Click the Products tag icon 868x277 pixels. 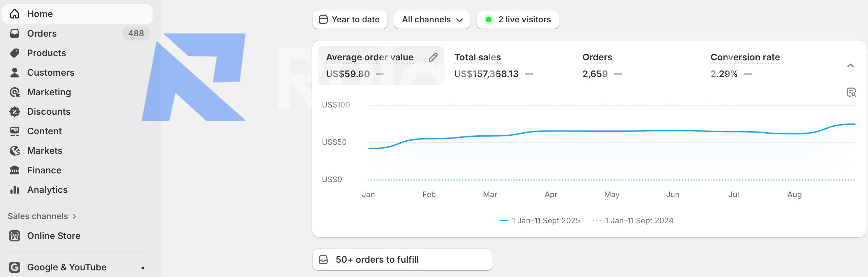[x=15, y=53]
